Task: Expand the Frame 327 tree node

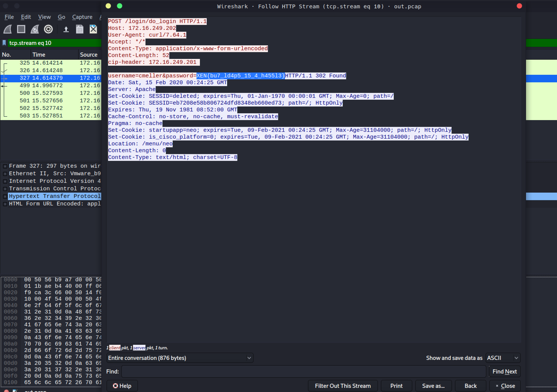Action: (x=5, y=166)
